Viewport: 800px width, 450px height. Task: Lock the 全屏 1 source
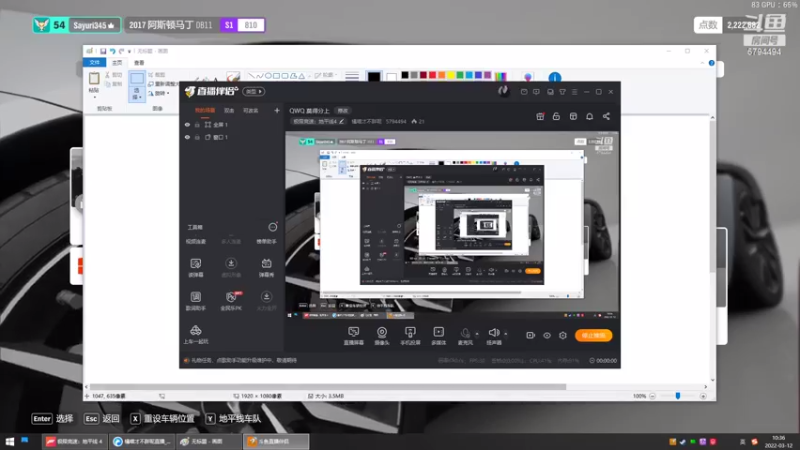(197, 124)
